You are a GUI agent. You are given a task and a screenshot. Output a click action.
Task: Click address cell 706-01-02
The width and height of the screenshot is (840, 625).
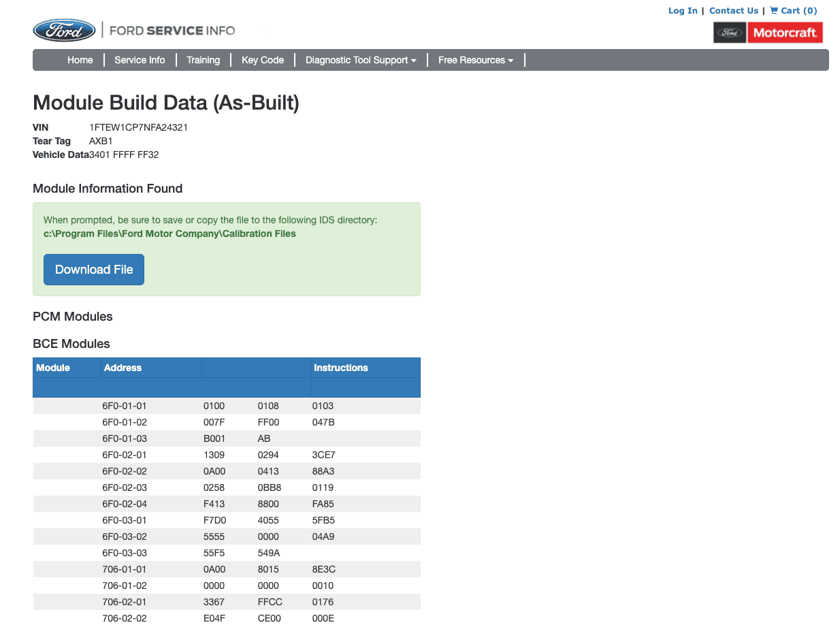pos(125,586)
